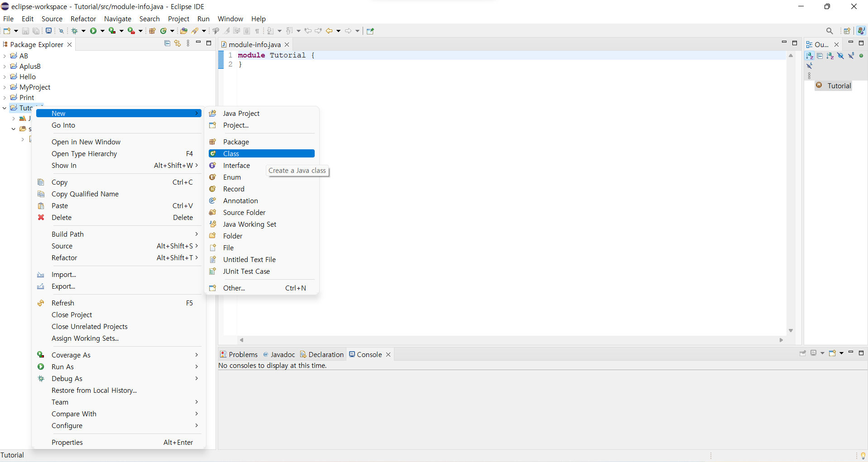Click Tutorial module in the Outline view
Viewport: 868px width, 462px height.
834,86
